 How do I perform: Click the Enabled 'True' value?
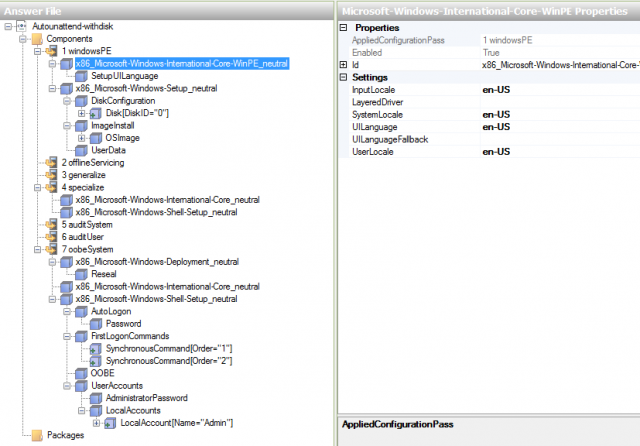(491, 53)
